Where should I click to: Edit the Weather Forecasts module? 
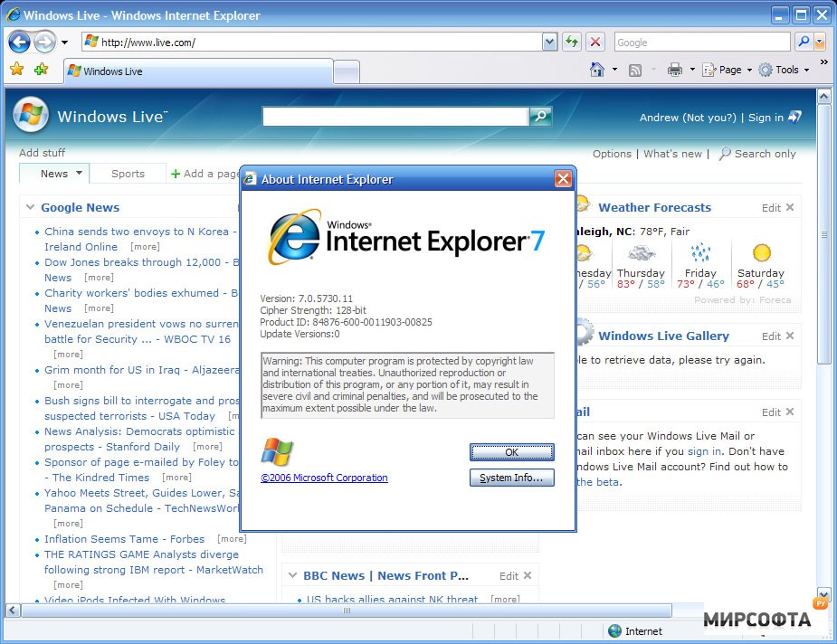tap(771, 207)
